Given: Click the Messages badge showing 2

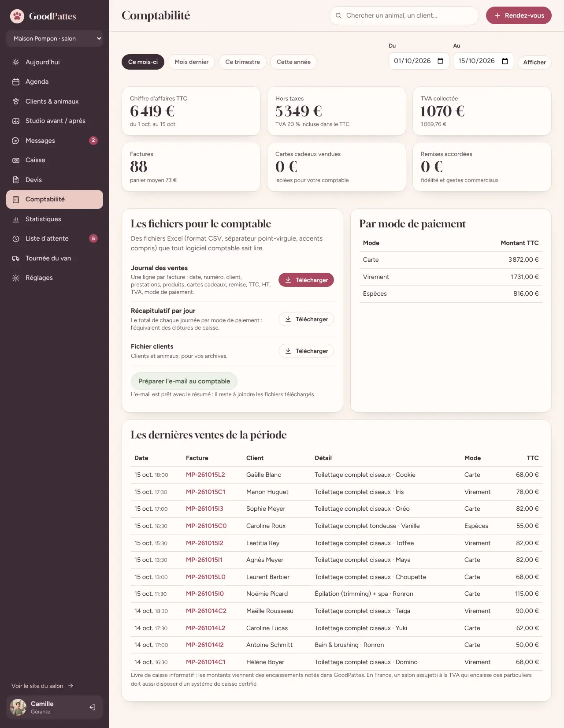Looking at the screenshot, I should [x=93, y=141].
